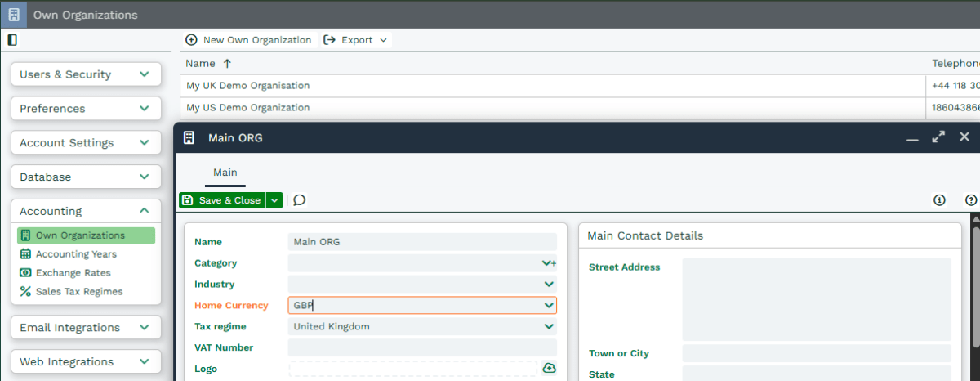The width and height of the screenshot is (980, 381).
Task: Click the Category add-new plus icon
Action: [554, 263]
